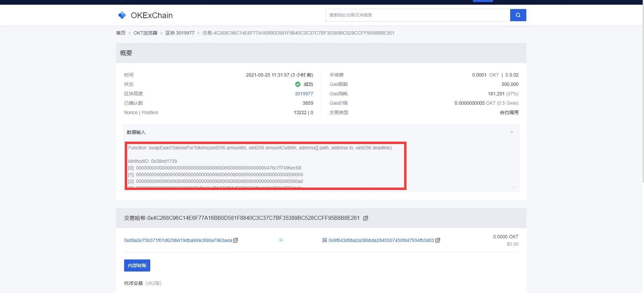Go to 首页 breadcrumb
Screen dimensions: 644x293
point(121,33)
